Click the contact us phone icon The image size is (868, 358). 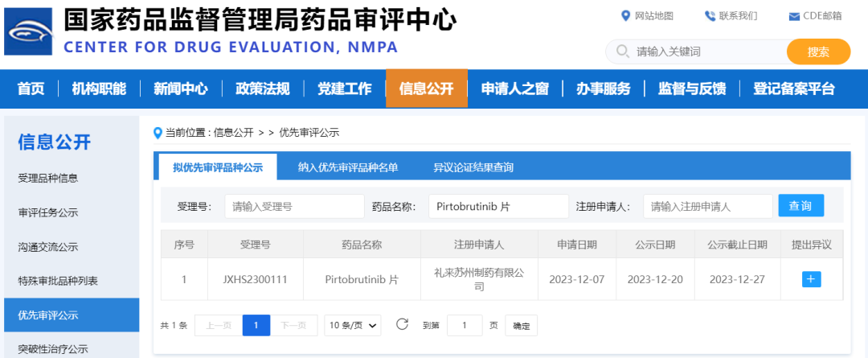coord(710,15)
